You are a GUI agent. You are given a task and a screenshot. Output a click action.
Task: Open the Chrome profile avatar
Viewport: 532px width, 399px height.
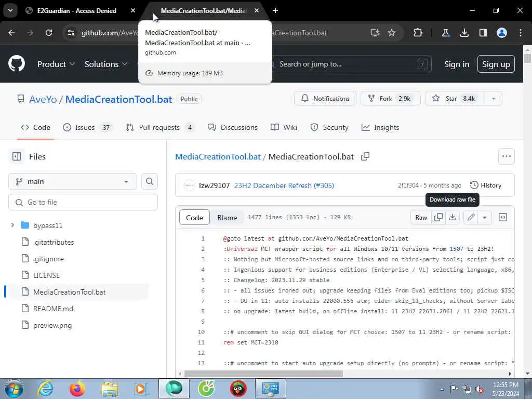[502, 33]
